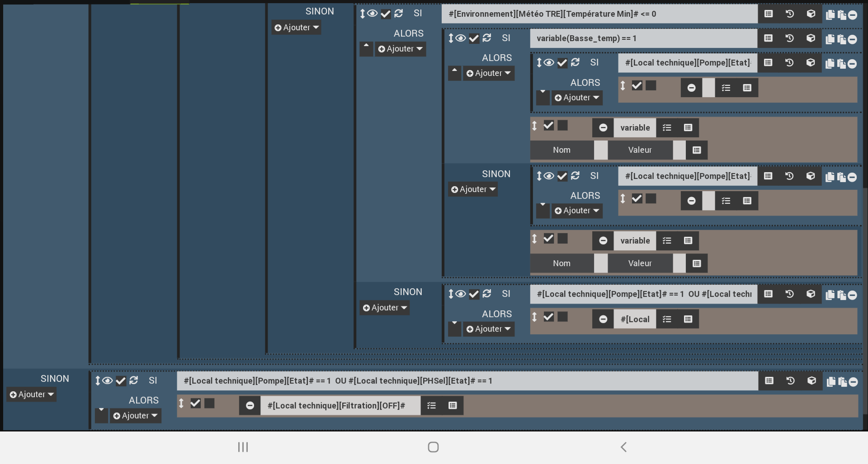Grab move handle of Filtration OFF action
The image size is (868, 464).
click(181, 403)
